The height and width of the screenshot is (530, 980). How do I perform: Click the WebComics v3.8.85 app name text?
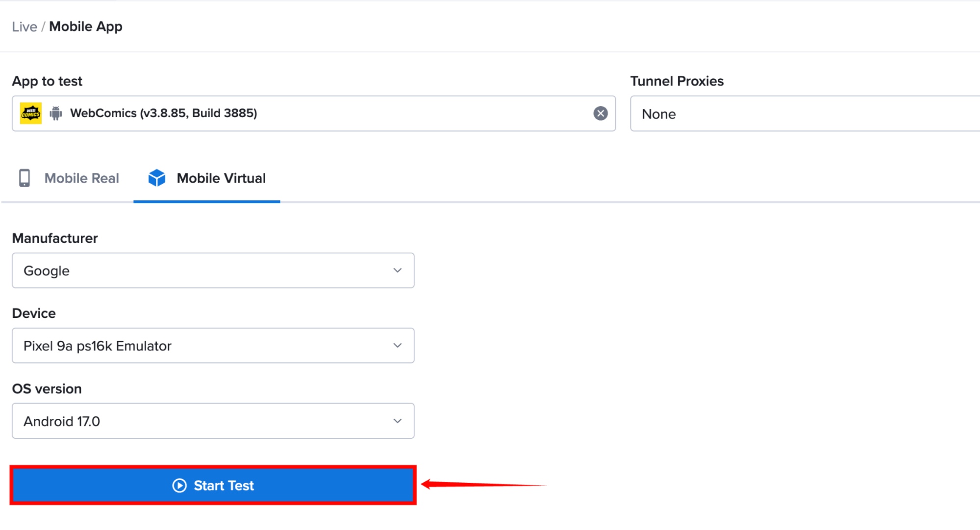pyautogui.click(x=164, y=113)
